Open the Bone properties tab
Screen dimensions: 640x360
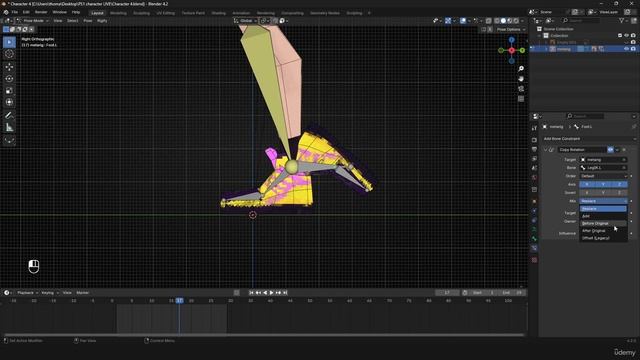tap(534, 239)
